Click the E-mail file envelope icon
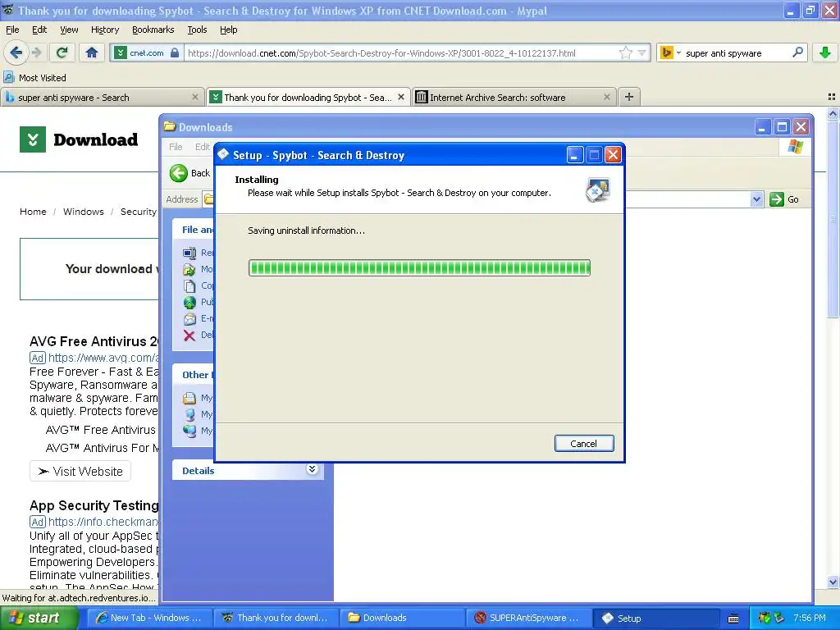The height and width of the screenshot is (630, 840). (189, 319)
